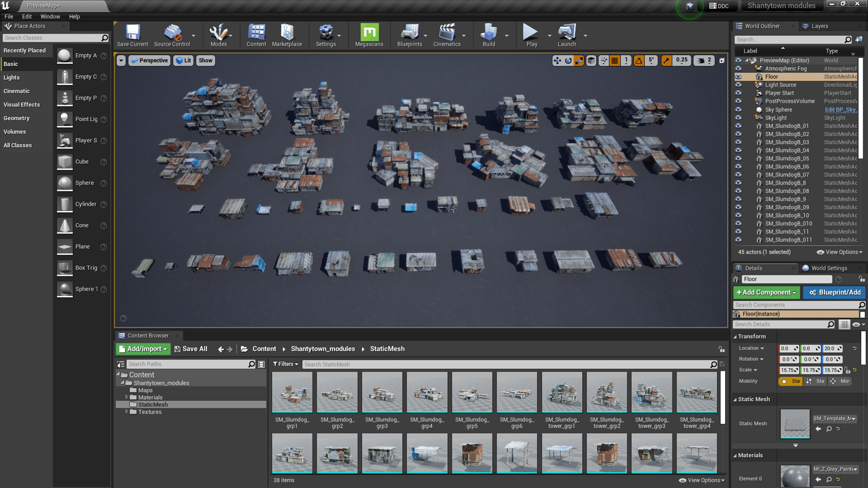
Task: Expand the Add/Import dropdown
Action: coord(143,349)
